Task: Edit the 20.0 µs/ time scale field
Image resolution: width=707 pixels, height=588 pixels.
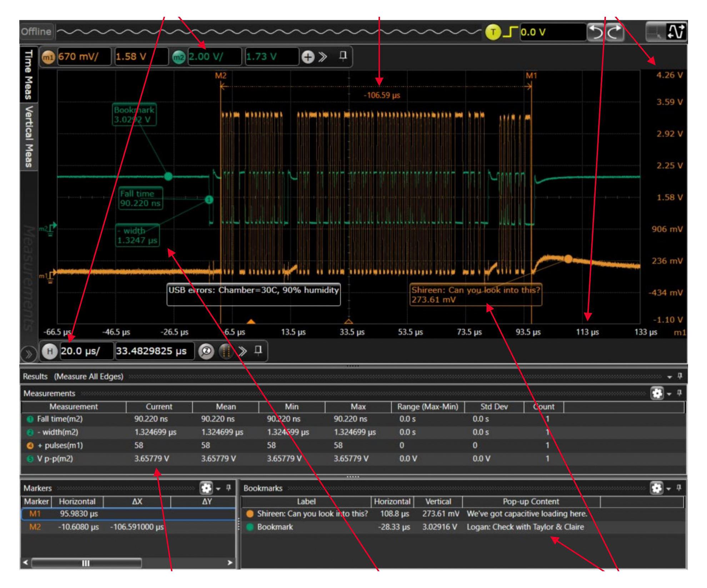Action: click(86, 351)
